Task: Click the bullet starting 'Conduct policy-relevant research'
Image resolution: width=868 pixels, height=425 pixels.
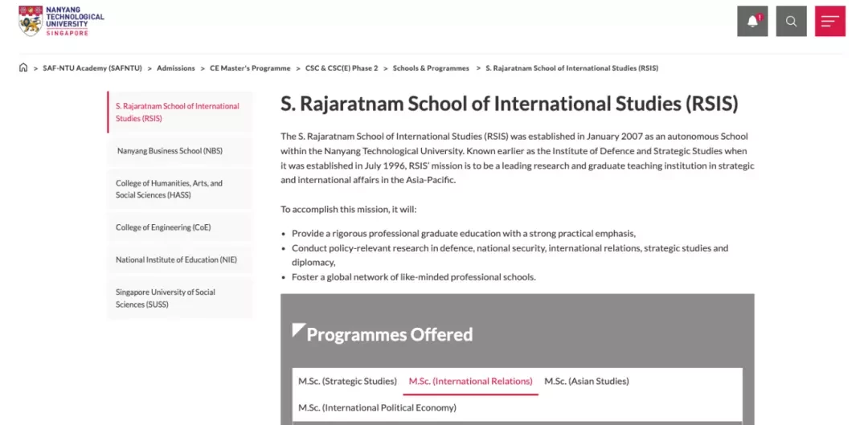Action: tap(510, 255)
